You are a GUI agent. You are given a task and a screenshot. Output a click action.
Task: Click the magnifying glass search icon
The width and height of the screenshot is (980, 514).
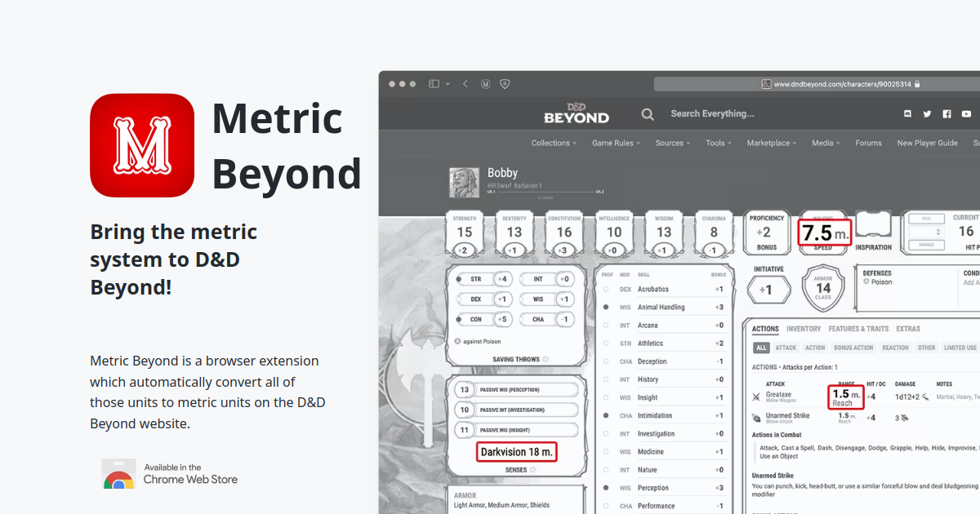click(648, 114)
